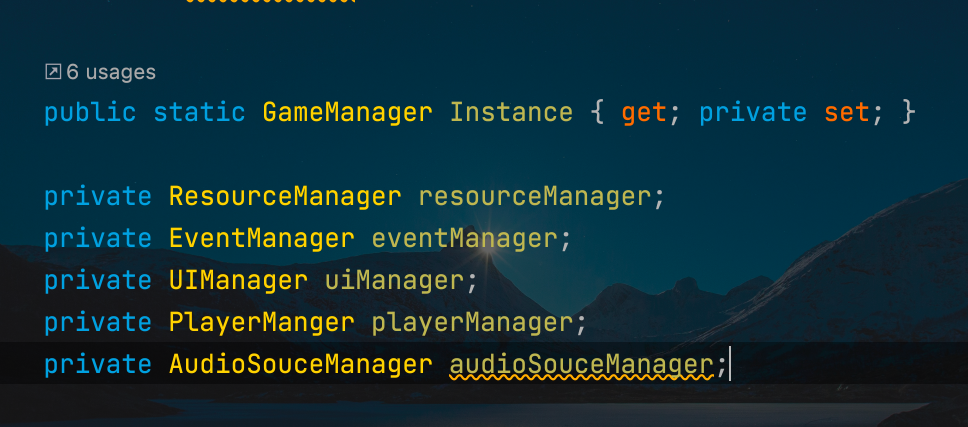This screenshot has width=968, height=427.
Task: Click the ResourceManager type name
Action: [285, 197]
